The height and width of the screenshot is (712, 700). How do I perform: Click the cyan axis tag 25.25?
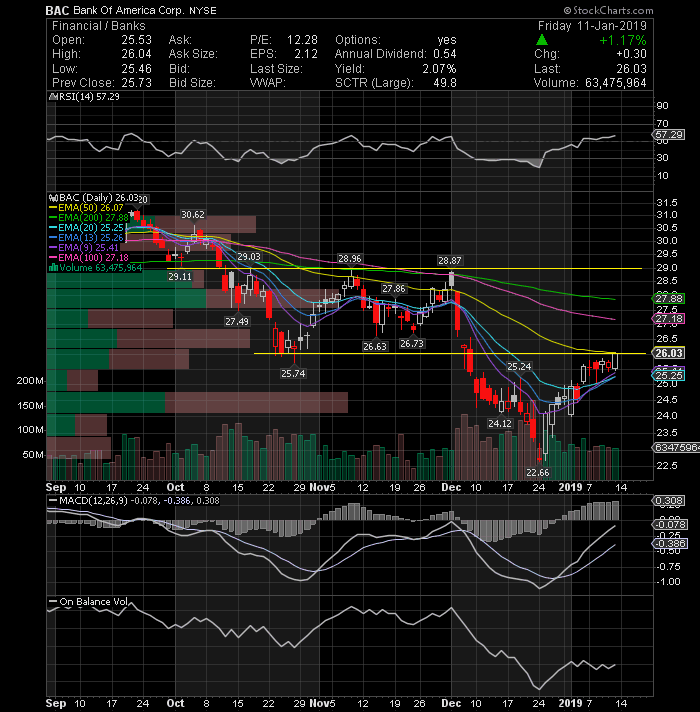point(669,376)
